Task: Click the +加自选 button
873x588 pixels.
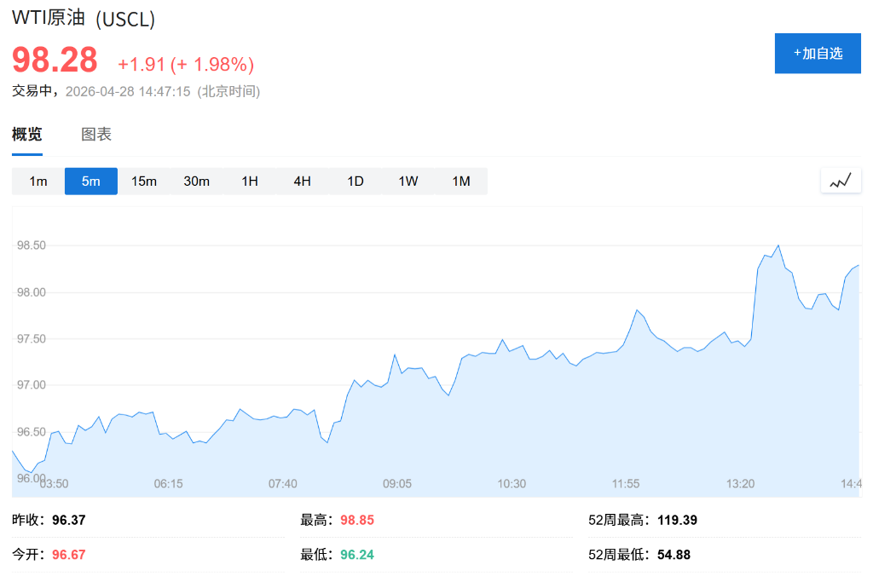Action: pos(817,53)
